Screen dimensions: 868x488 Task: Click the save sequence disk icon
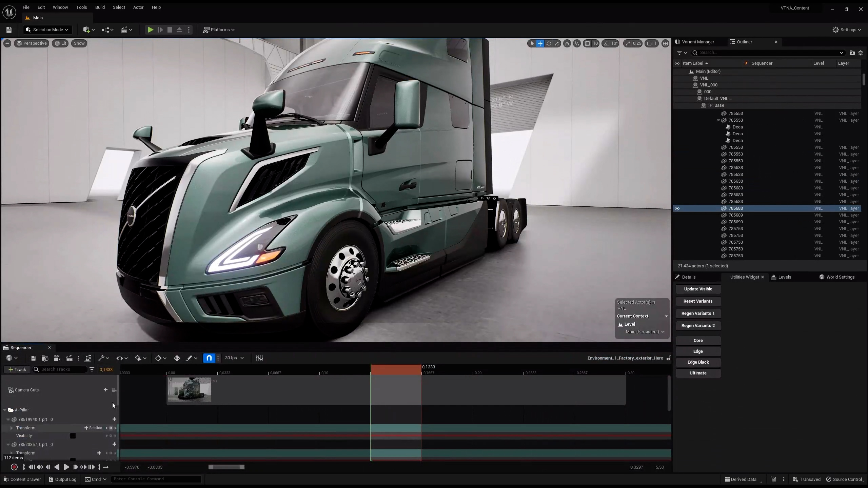point(33,358)
